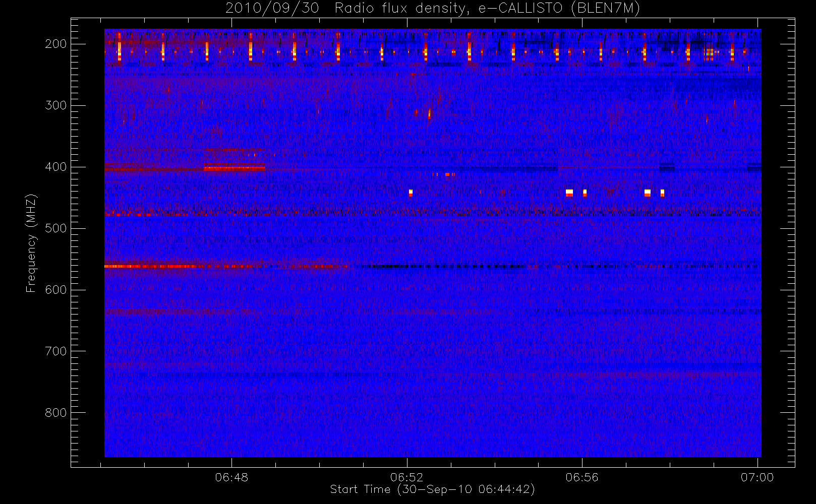The image size is (816, 504).
Task: Click the 06:52 time tick label
Action: click(406, 477)
